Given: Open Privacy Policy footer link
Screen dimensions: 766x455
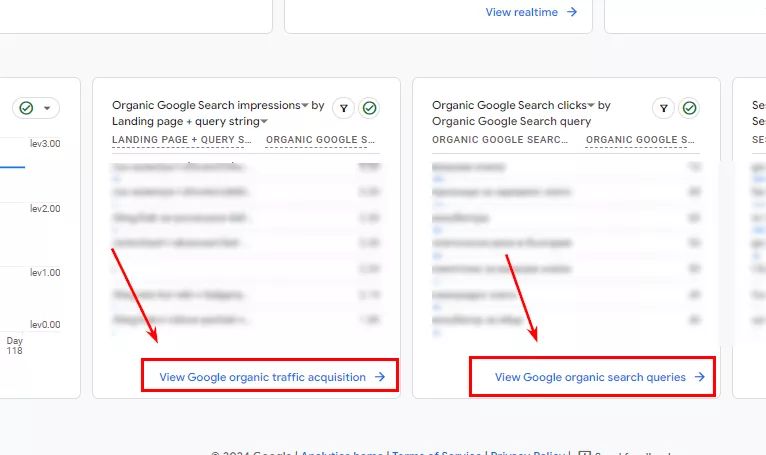Looking at the screenshot, I should [x=528, y=453].
